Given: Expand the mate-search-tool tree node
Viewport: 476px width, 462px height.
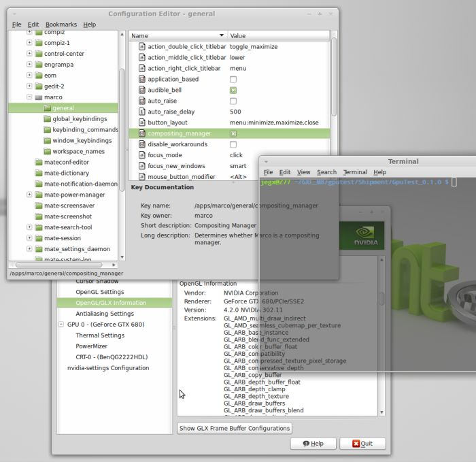Looking at the screenshot, I should [x=29, y=227].
